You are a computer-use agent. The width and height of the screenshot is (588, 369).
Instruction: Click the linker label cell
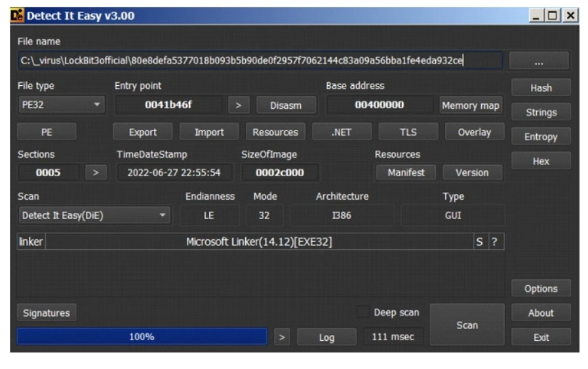pyautogui.click(x=31, y=242)
